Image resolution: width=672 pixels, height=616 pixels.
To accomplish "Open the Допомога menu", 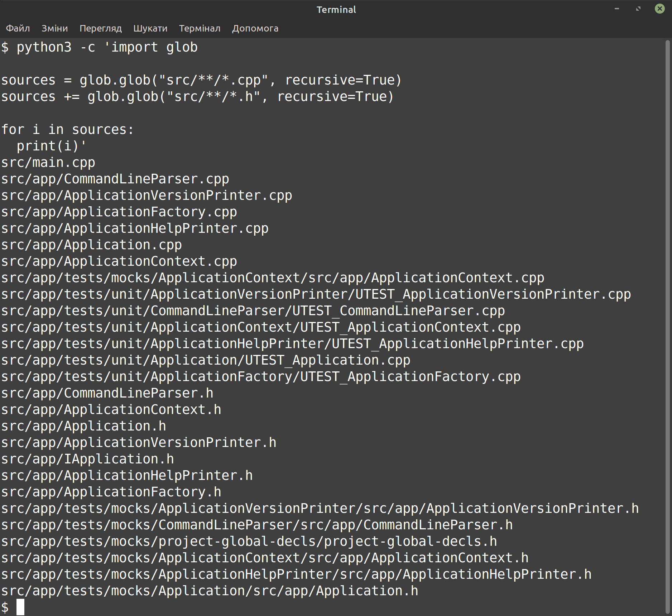I will (x=255, y=28).
